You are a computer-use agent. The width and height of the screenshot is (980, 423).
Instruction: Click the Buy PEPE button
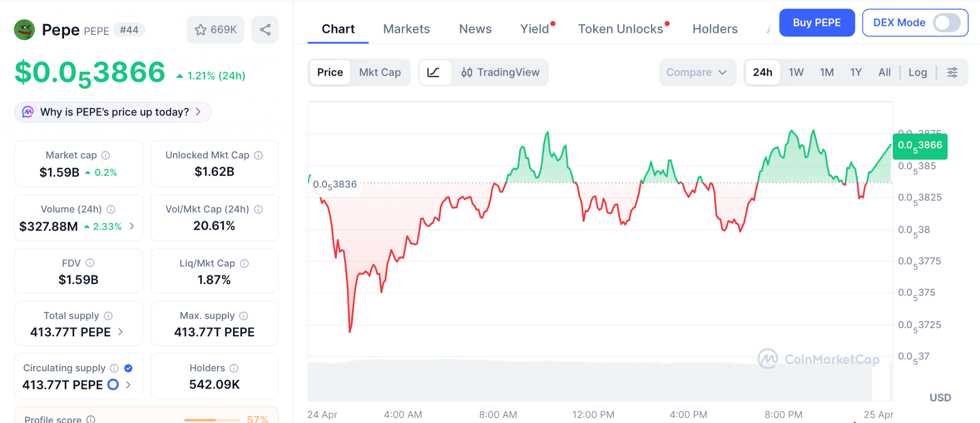coord(816,22)
